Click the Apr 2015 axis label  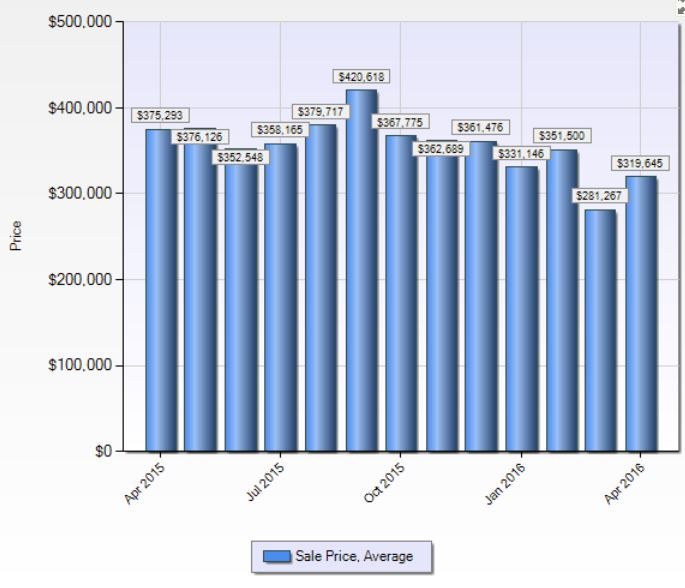coord(144,483)
